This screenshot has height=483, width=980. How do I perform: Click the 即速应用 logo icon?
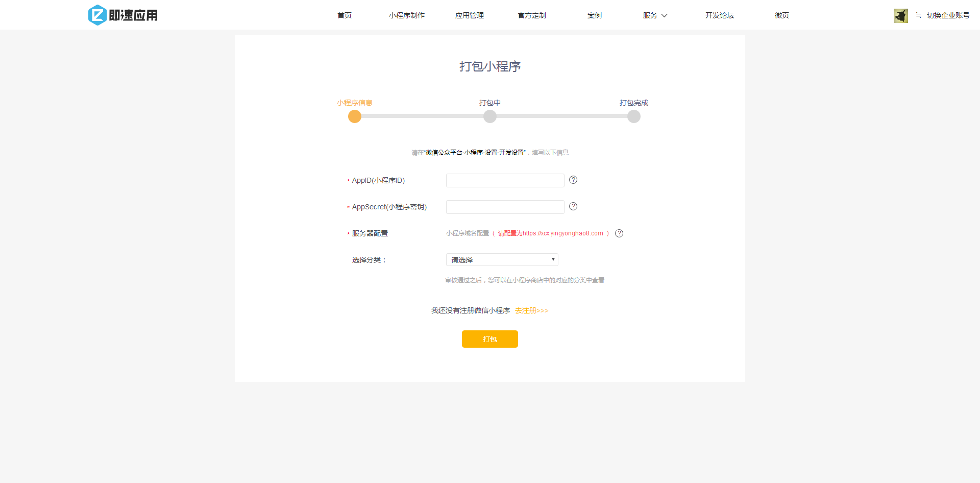point(96,15)
